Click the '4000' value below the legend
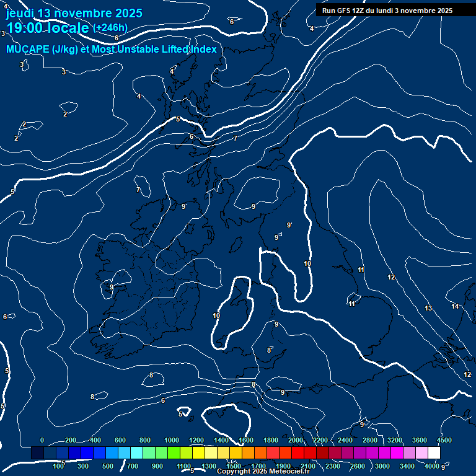 [432, 466]
